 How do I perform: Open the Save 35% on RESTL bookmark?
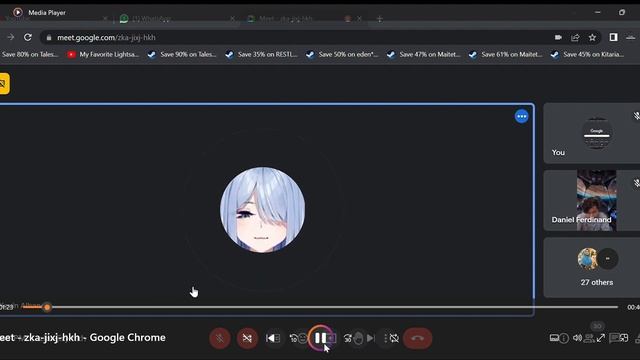(262, 54)
